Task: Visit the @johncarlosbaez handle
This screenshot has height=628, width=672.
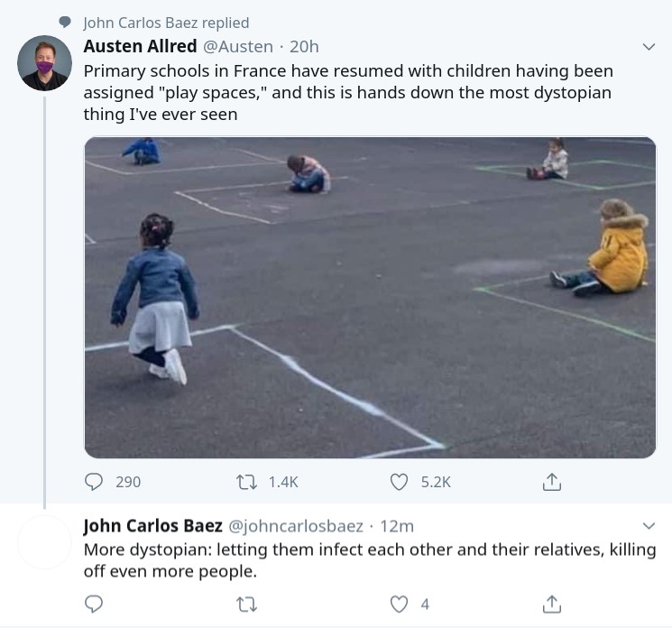Action: (x=296, y=525)
